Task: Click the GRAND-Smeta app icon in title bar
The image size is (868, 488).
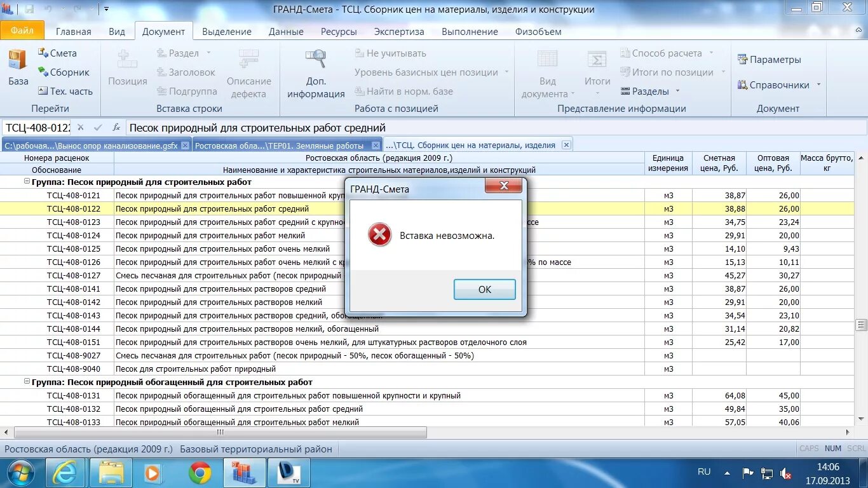Action: [9, 9]
